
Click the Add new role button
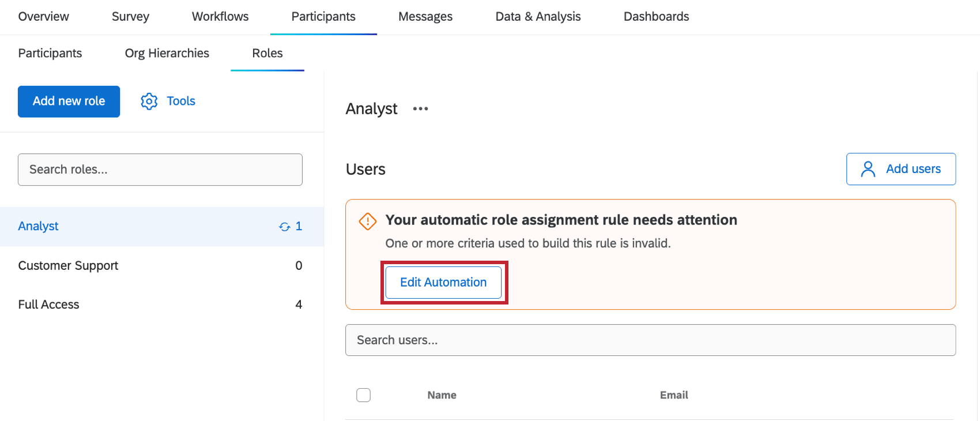click(x=69, y=102)
